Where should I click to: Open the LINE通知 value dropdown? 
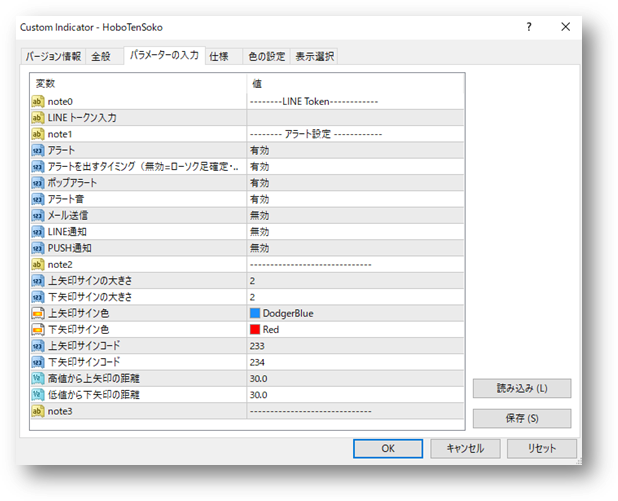[x=355, y=232]
